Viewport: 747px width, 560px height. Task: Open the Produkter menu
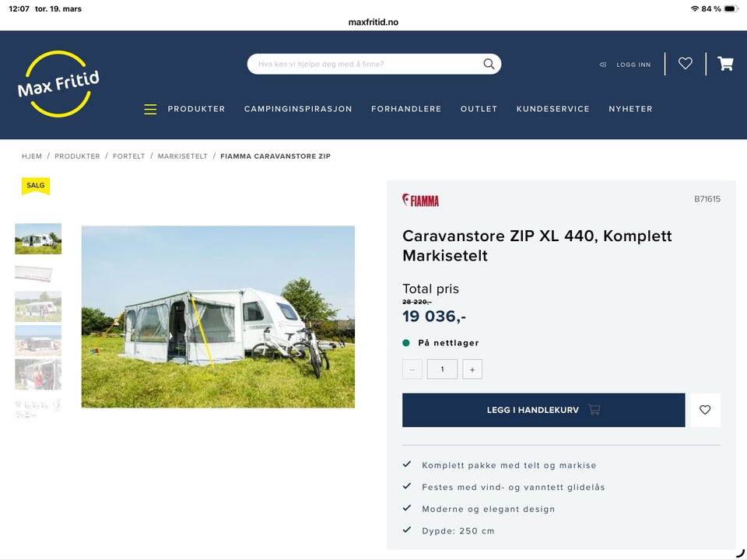point(196,109)
